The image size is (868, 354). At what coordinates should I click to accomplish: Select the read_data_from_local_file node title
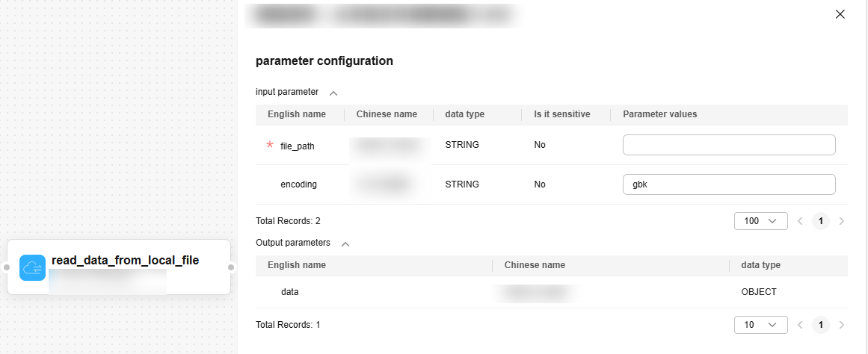pyautogui.click(x=125, y=261)
